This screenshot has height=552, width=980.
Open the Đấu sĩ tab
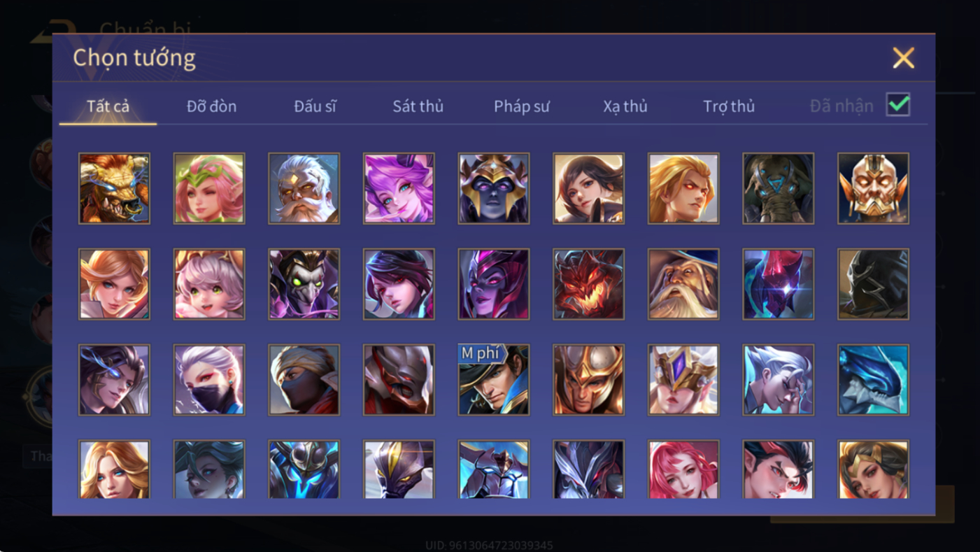(x=315, y=106)
